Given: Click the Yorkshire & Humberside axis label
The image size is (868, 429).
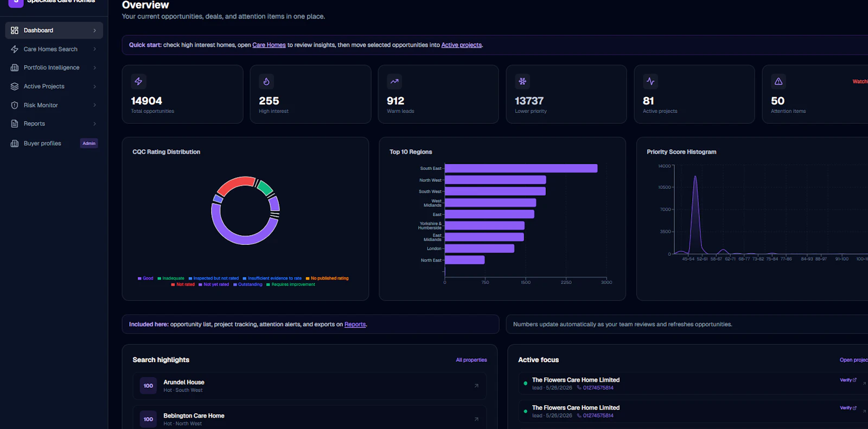Looking at the screenshot, I should [430, 225].
